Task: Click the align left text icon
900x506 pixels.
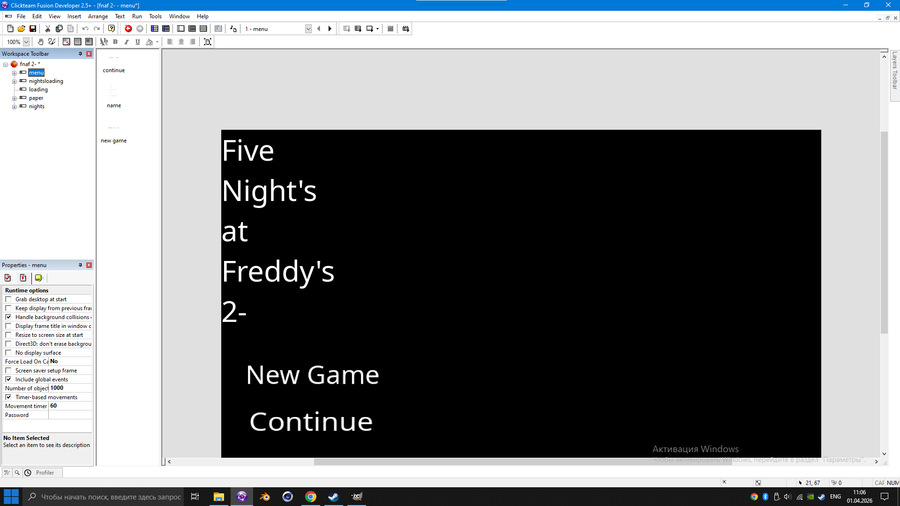Action: [x=169, y=42]
